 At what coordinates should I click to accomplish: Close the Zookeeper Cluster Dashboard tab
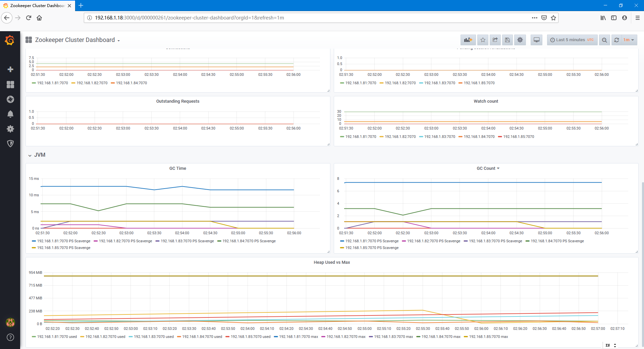click(x=69, y=6)
